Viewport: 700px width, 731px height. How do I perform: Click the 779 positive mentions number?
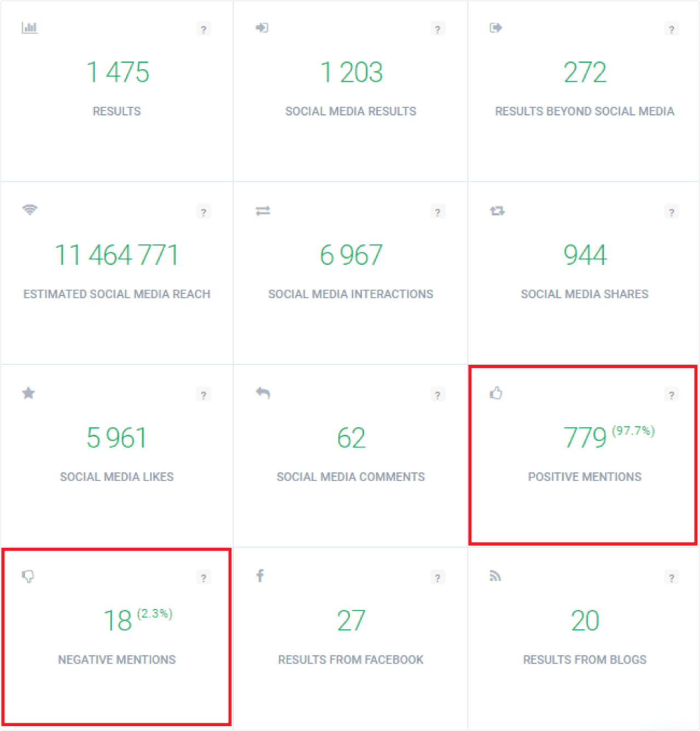point(585,437)
